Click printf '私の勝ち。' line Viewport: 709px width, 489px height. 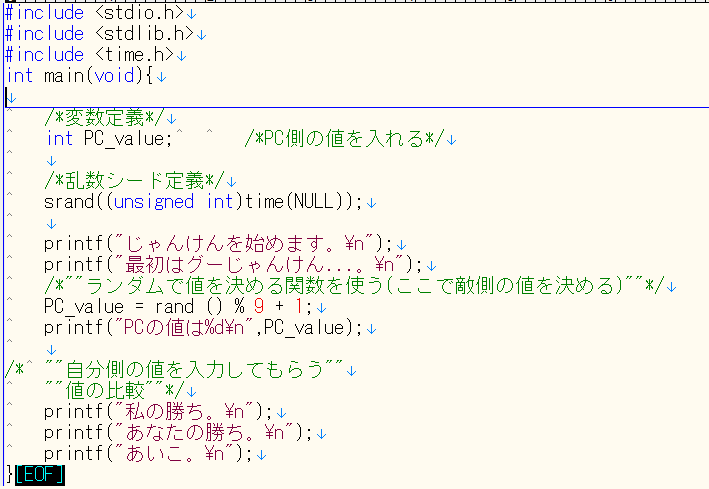click(159, 412)
